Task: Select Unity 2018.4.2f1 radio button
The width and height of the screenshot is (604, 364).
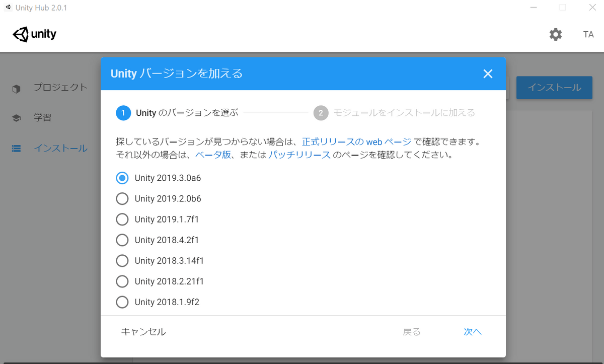Action: (122, 240)
